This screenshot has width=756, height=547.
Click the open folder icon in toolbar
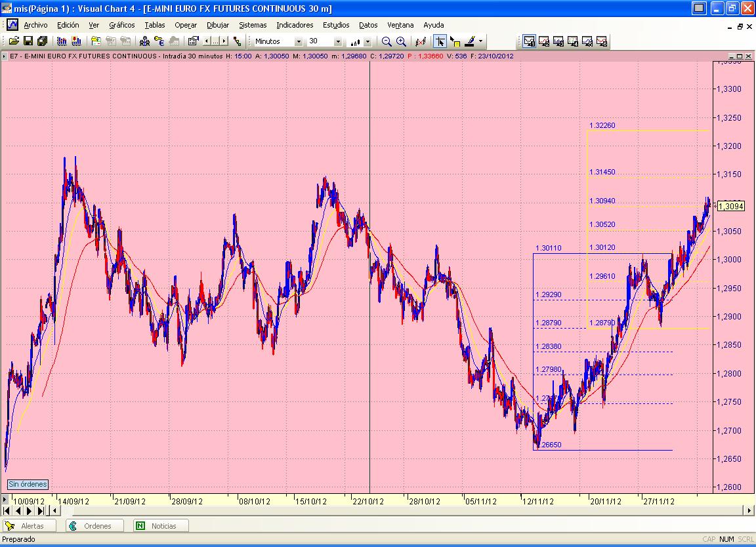click(12, 41)
